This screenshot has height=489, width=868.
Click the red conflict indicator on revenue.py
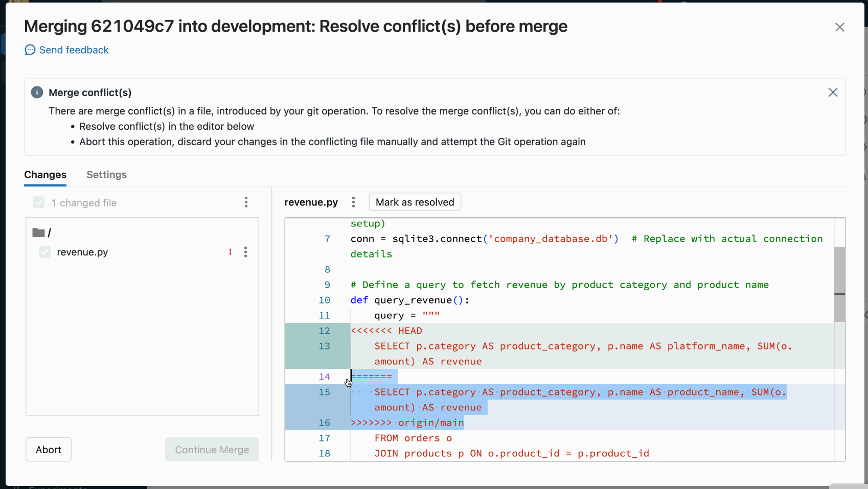coord(230,252)
